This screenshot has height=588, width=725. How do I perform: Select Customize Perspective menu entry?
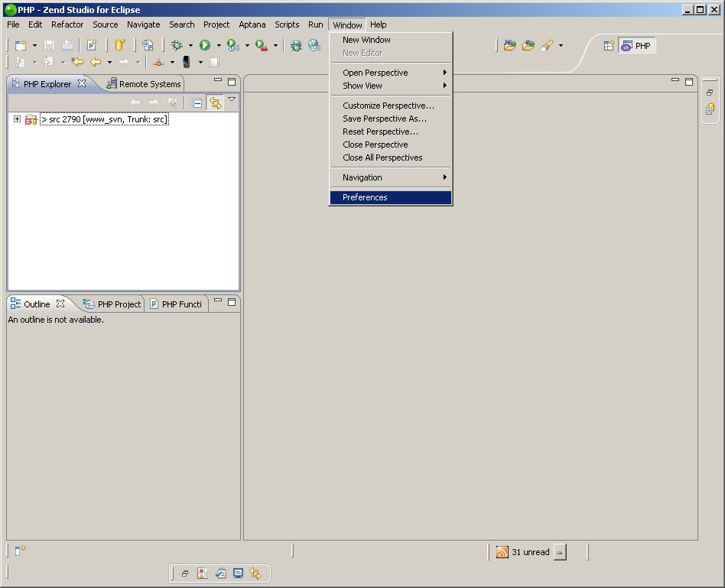coord(391,106)
